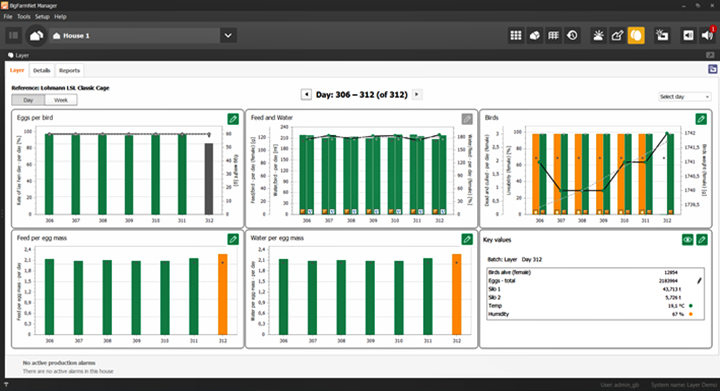Click the feeding trough edit icon
720x391 pixels.
click(x=617, y=35)
